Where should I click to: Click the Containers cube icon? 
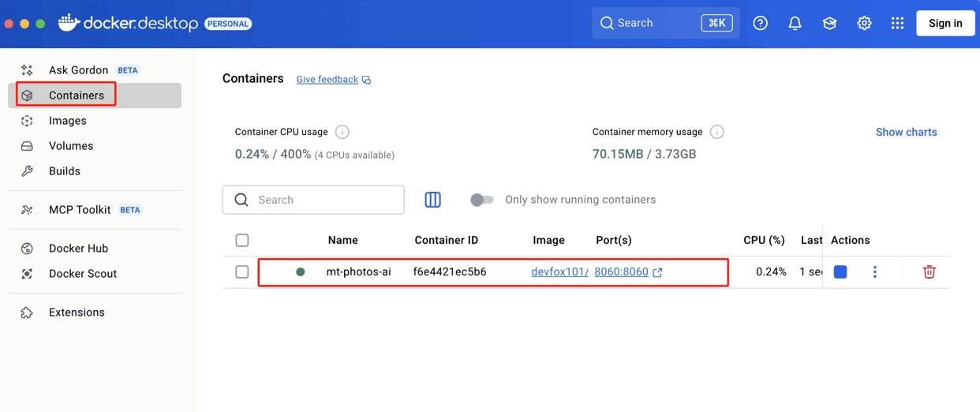click(27, 96)
